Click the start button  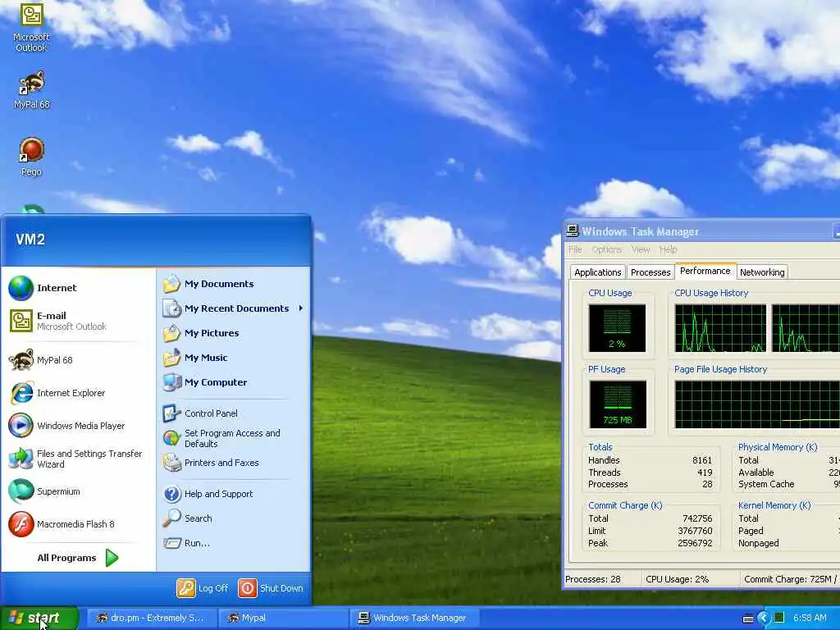(39, 619)
